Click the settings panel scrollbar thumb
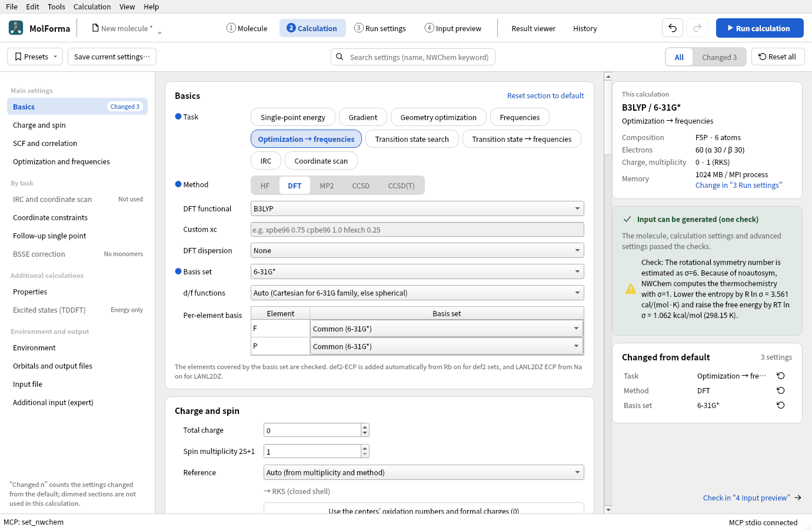 pyautogui.click(x=608, y=119)
